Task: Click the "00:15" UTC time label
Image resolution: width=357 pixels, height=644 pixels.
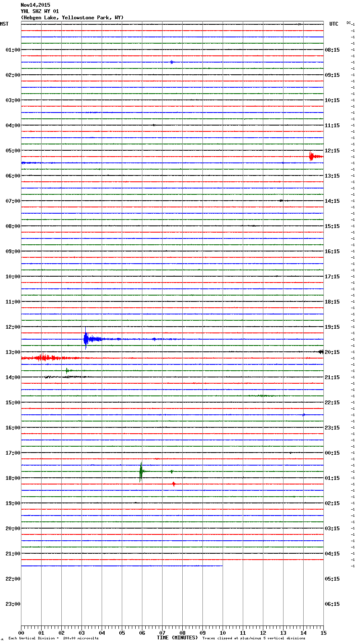Action: [x=332, y=453]
